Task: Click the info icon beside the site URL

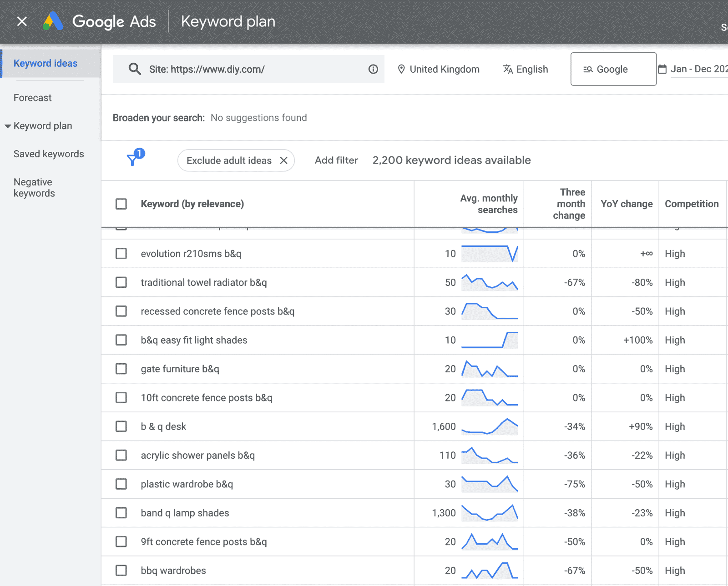Action: 373,69
